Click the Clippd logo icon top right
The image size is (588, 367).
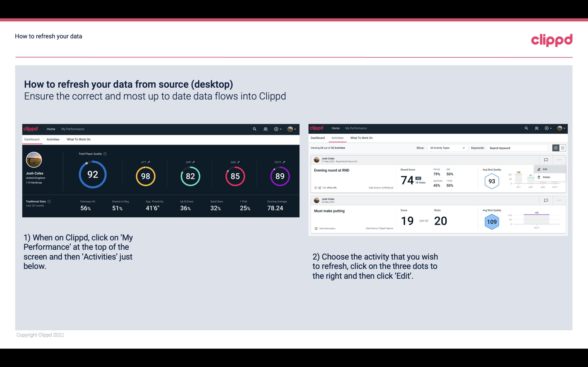552,40
